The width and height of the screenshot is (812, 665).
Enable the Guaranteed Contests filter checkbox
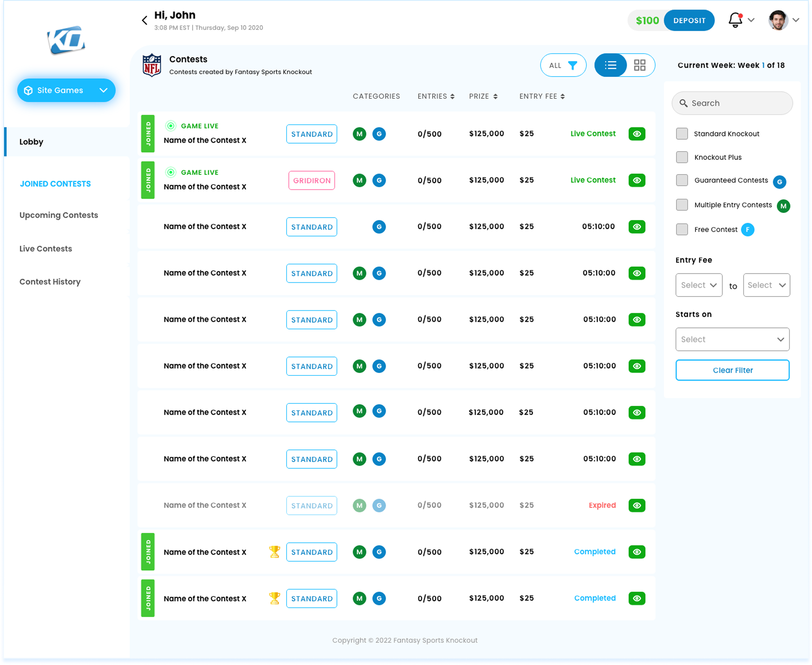click(x=682, y=180)
